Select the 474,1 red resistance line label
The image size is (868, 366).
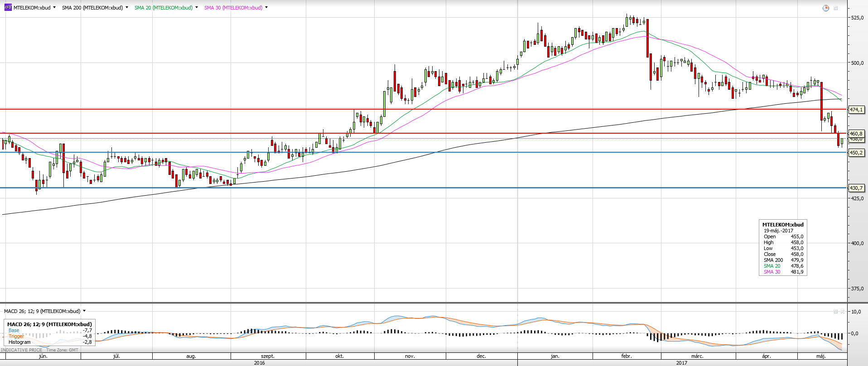click(856, 110)
